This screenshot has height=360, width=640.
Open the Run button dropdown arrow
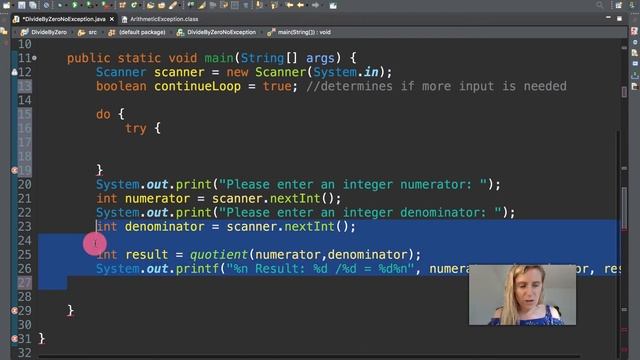coord(80,5)
